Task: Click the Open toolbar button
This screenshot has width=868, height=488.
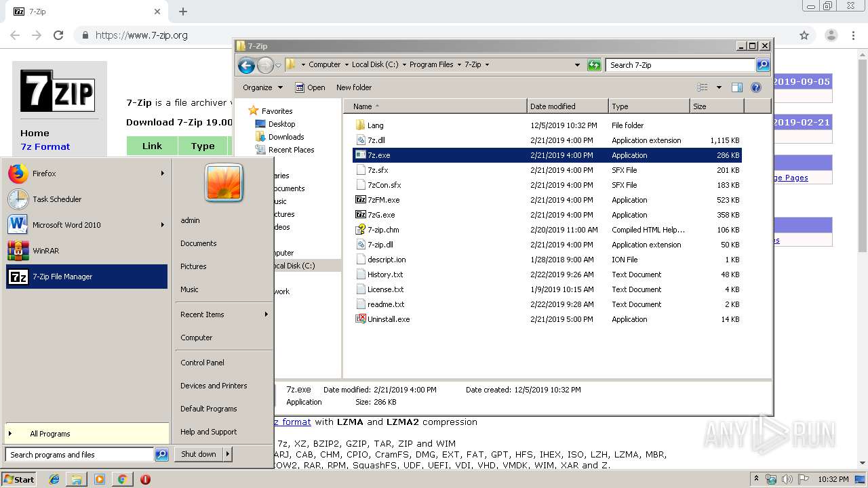Action: 310,87
